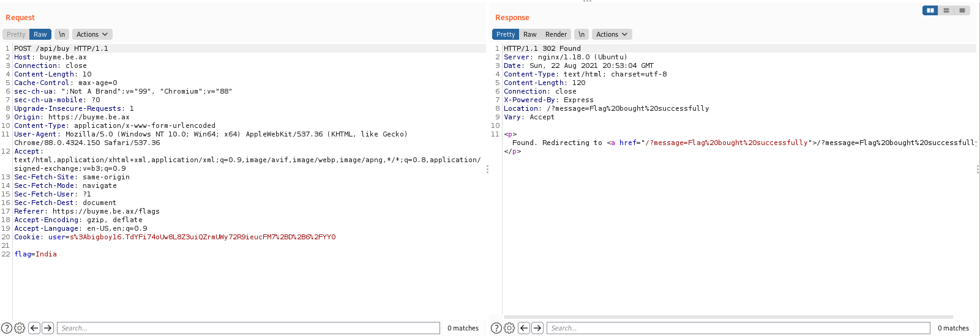Click Accept-Language request header
Image resolution: width=980 pixels, height=336 pixels.
pos(81,228)
